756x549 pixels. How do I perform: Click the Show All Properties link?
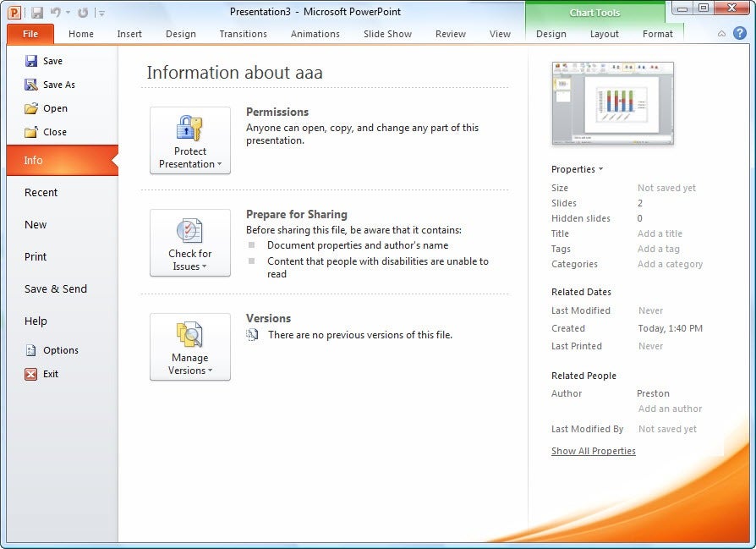[x=593, y=451]
